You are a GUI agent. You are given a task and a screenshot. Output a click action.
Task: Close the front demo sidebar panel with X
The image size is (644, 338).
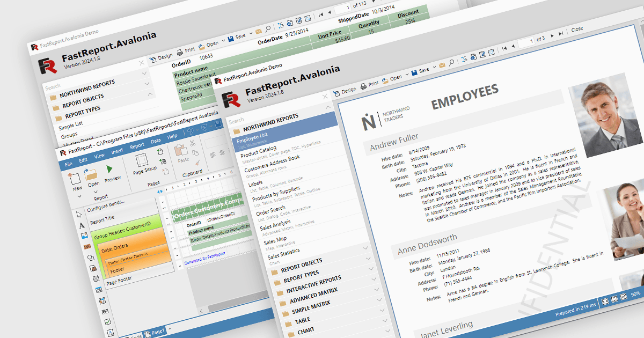point(325,96)
